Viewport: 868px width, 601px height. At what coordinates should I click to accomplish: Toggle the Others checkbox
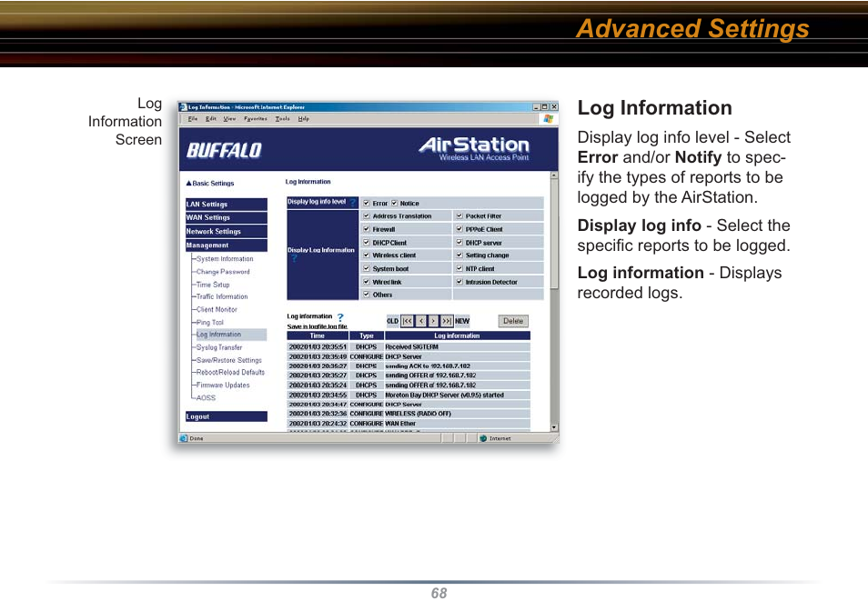tap(366, 295)
